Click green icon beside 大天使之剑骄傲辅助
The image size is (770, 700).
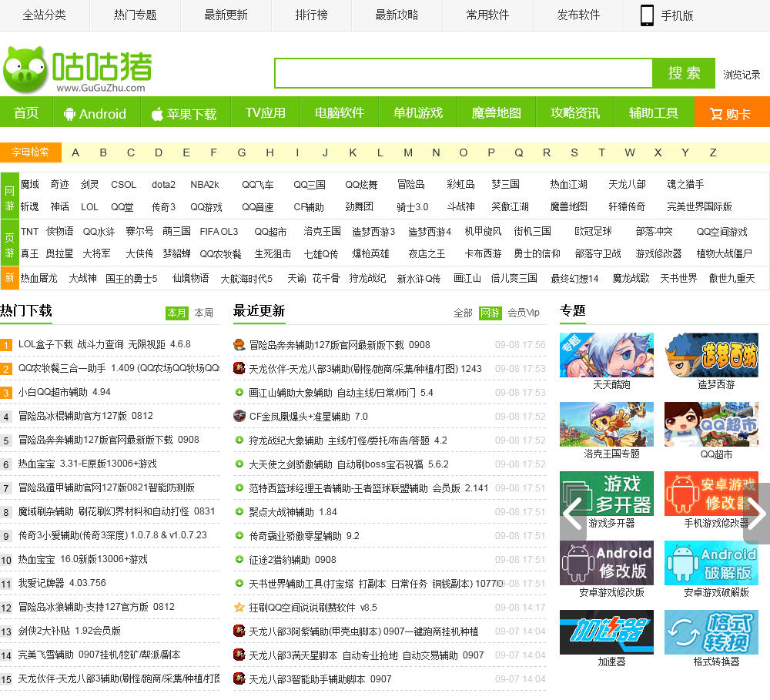239,464
